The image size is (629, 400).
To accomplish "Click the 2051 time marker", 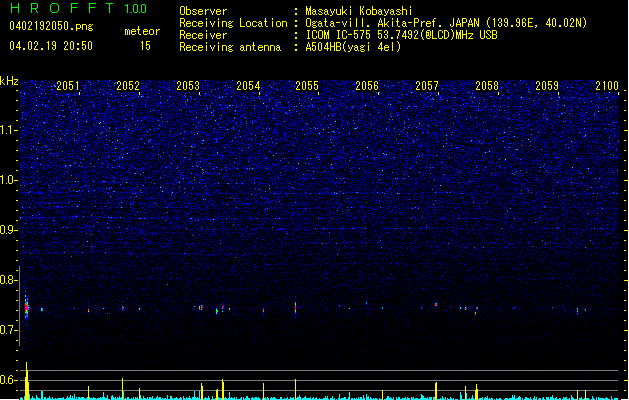I will pos(68,85).
